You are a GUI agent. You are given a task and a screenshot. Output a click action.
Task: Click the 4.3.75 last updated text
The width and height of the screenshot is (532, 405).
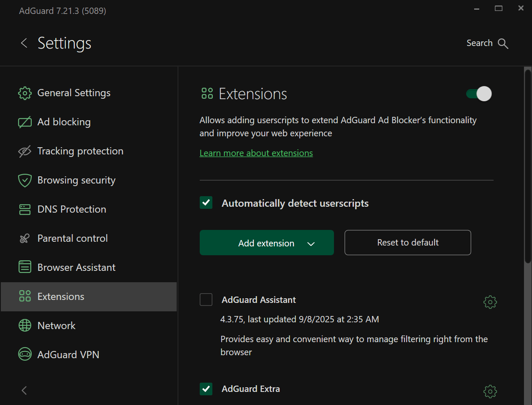coord(300,319)
